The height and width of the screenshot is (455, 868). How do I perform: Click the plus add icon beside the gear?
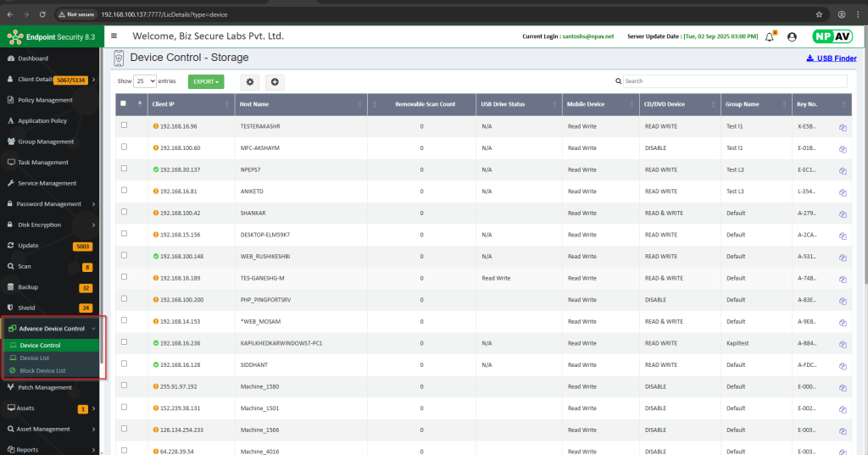click(275, 81)
